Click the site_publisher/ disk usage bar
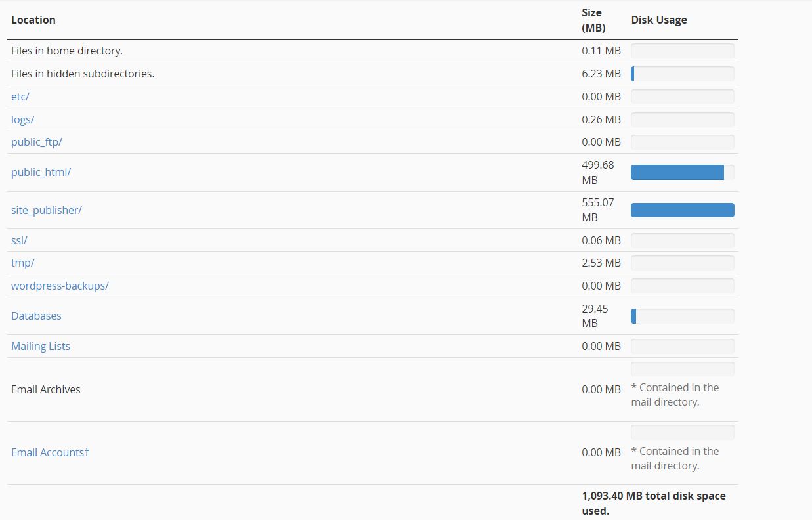Screen dimensions: 812x520 [682, 210]
